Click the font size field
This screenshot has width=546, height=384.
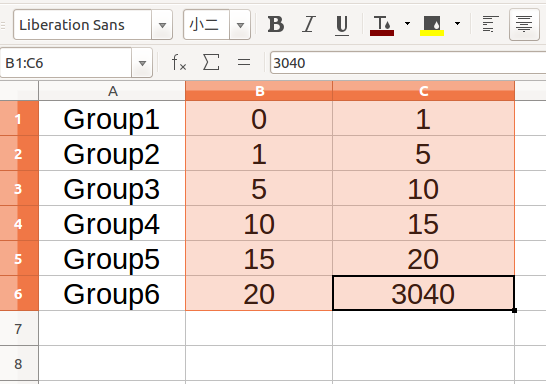pyautogui.click(x=206, y=25)
